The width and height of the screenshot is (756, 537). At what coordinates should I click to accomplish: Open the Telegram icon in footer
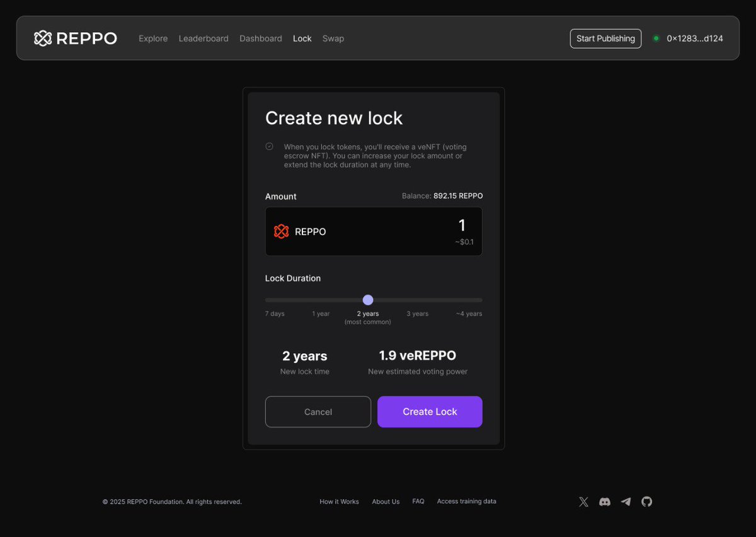[x=626, y=502]
